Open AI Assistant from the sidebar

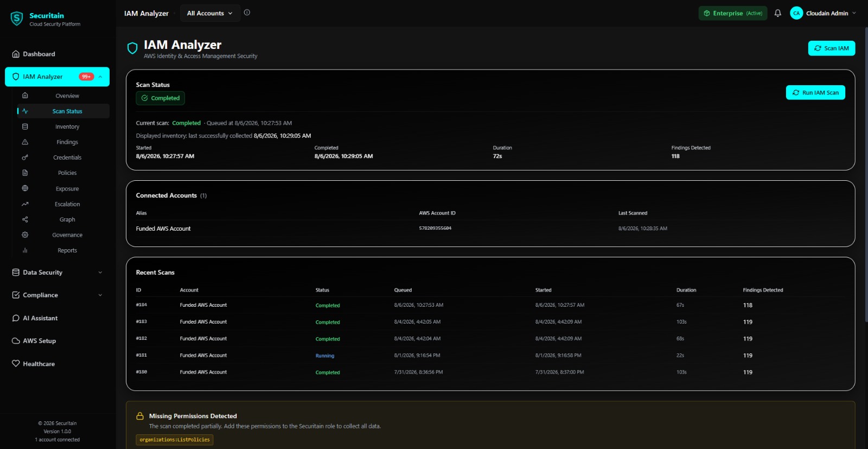pyautogui.click(x=57, y=318)
